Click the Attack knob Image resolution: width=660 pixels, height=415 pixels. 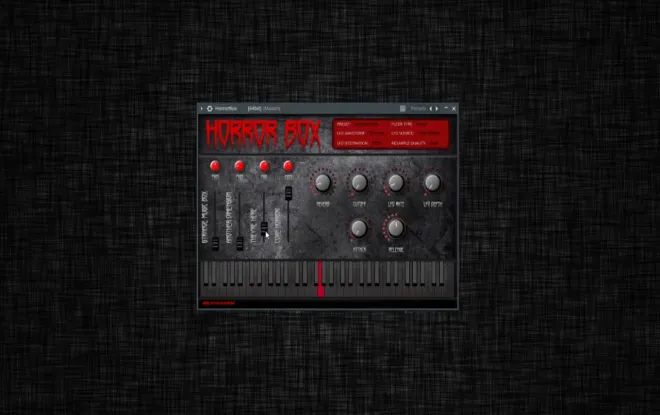pyautogui.click(x=359, y=229)
